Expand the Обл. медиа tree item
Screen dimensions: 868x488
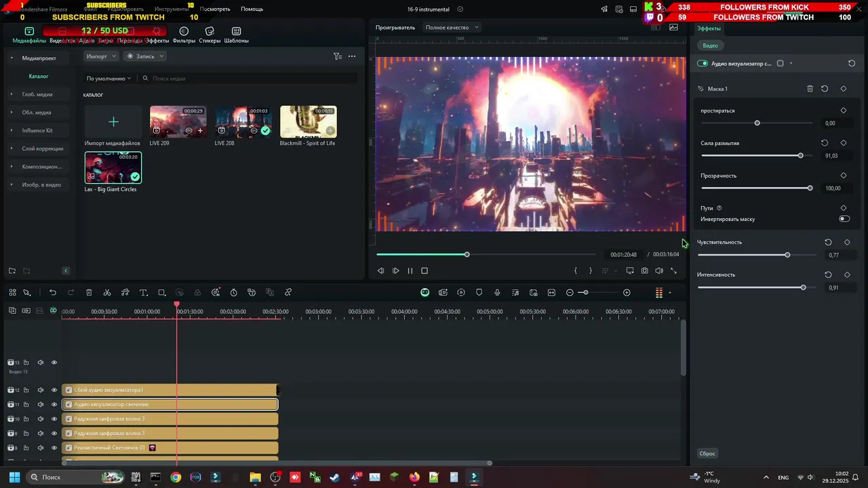(x=12, y=113)
